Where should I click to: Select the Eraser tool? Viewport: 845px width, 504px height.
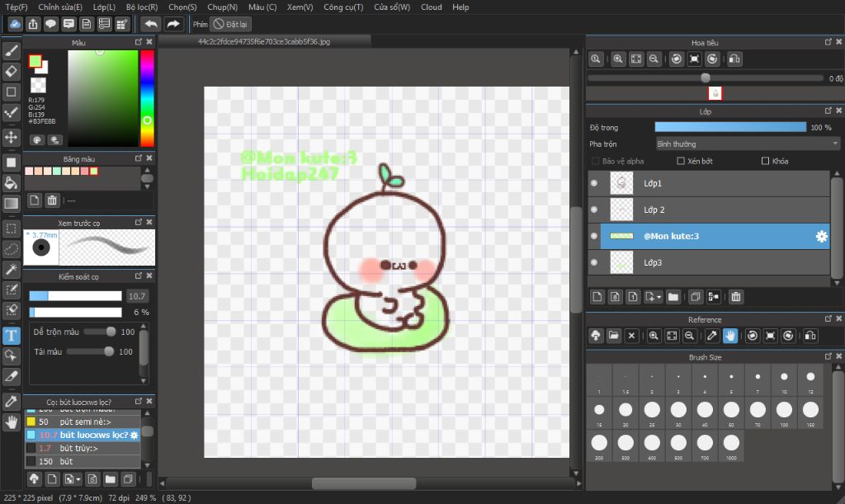12,71
